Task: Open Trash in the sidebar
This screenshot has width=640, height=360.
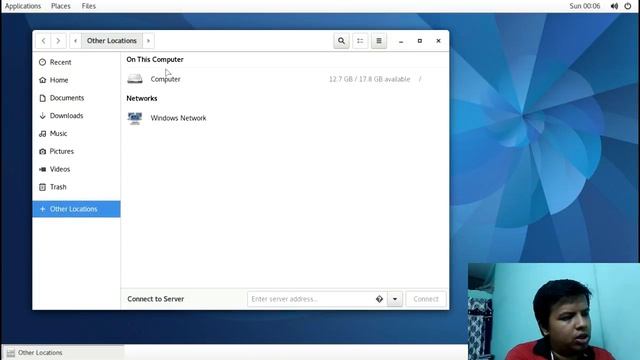Action: point(76,187)
